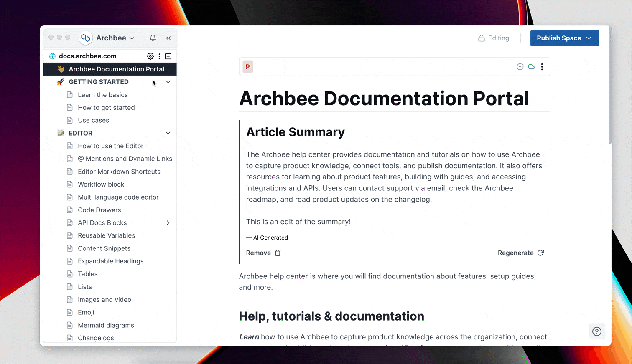
Task: Collapse the EDITOR section
Action: click(168, 133)
